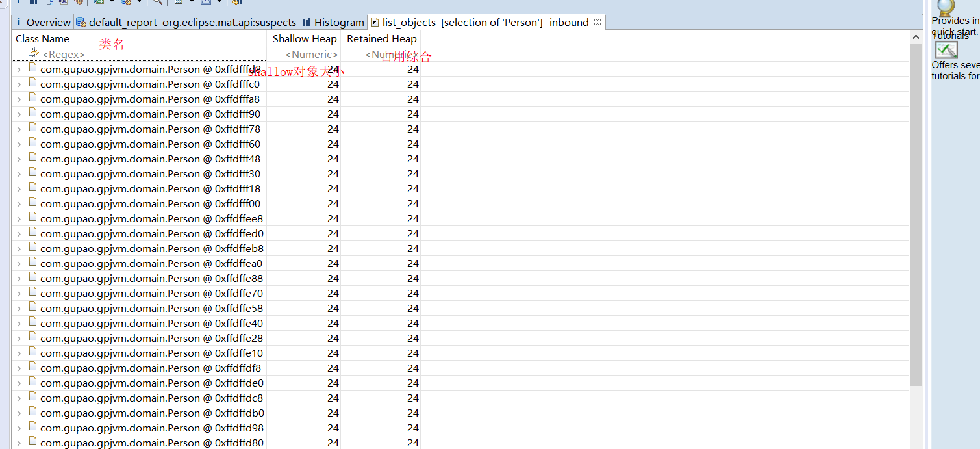Select text com.gupao.gpjvm.domain.Person @ 0xffdffd80
This screenshot has height=449, width=980.
152,443
